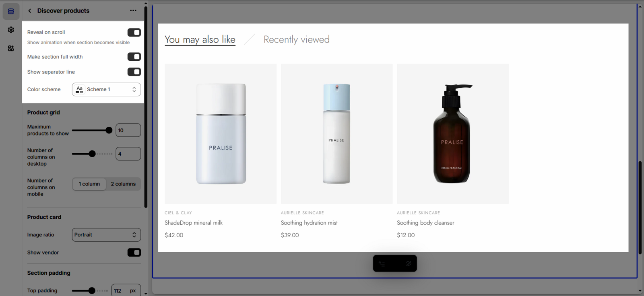Toggle Reveal on scroll switch

pos(134,33)
